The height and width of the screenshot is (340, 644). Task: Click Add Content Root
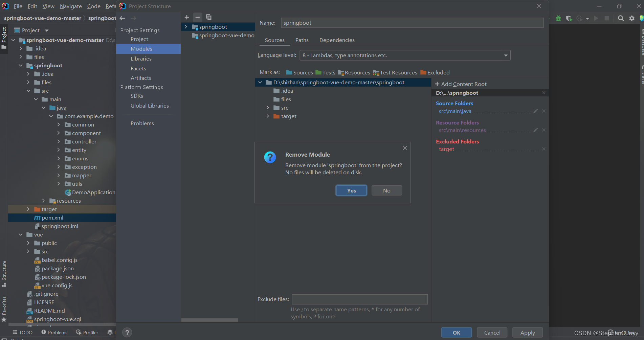tap(461, 84)
